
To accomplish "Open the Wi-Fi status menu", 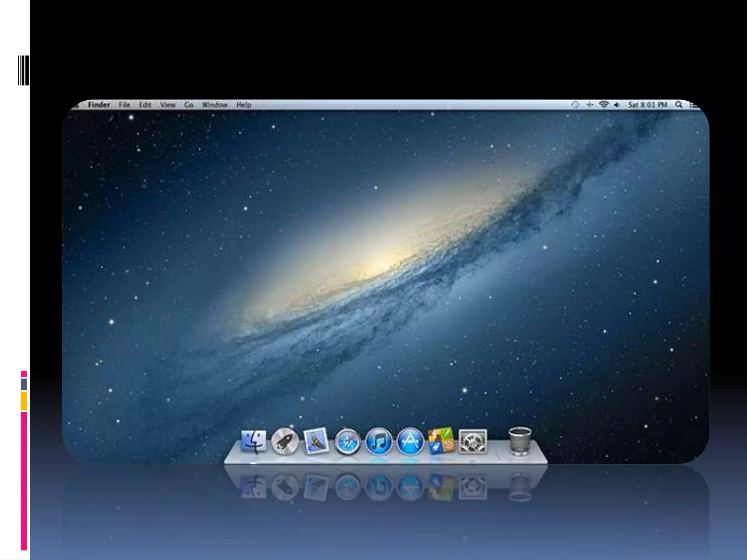I will coord(604,105).
